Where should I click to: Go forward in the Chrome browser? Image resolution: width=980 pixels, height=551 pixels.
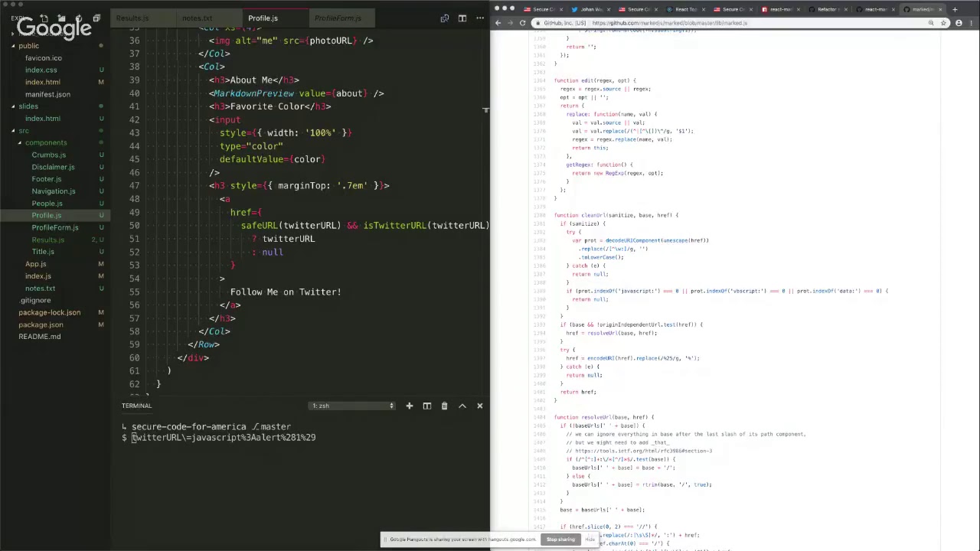tap(510, 23)
